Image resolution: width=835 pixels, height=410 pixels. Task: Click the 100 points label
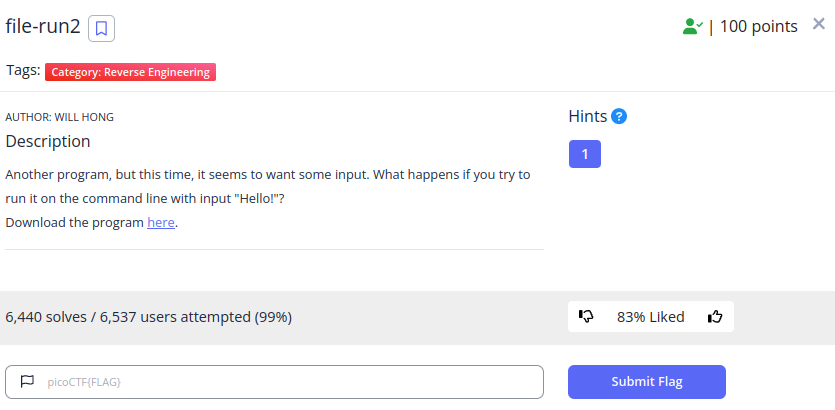tap(758, 26)
